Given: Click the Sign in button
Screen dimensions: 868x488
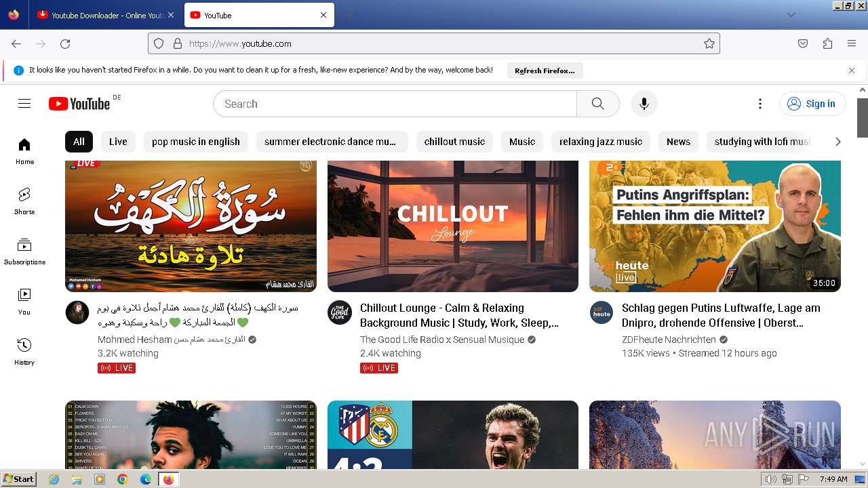Looking at the screenshot, I should [x=812, y=104].
